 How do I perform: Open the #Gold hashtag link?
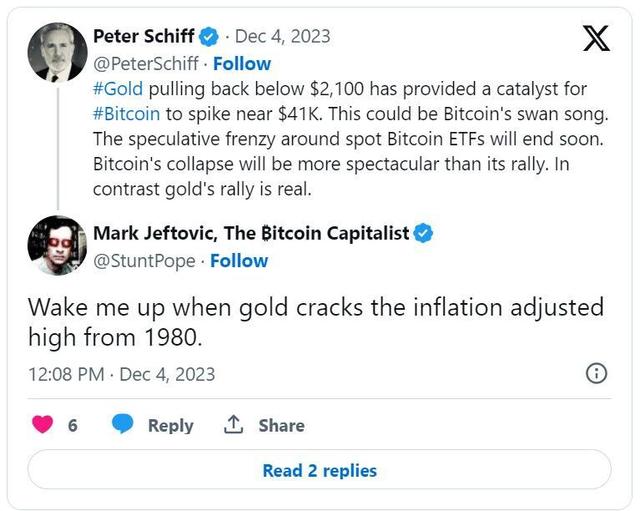pos(117,90)
